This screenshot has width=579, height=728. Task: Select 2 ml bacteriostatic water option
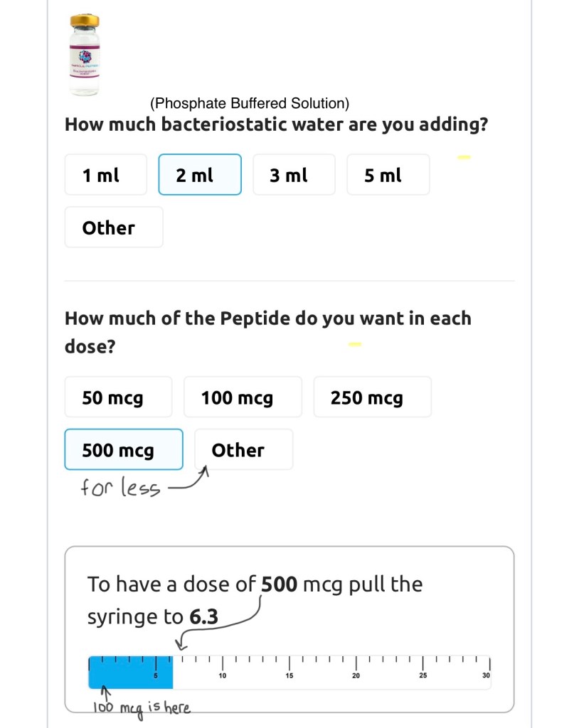199,175
